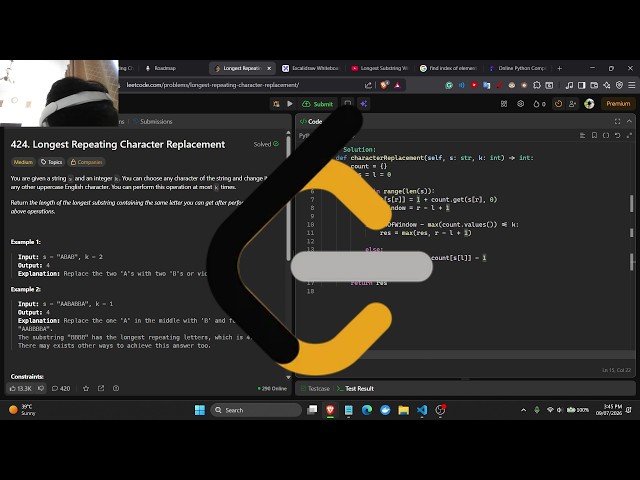Open the LeetCode profile avatar
Screen dimensions: 640x480
coord(589,104)
